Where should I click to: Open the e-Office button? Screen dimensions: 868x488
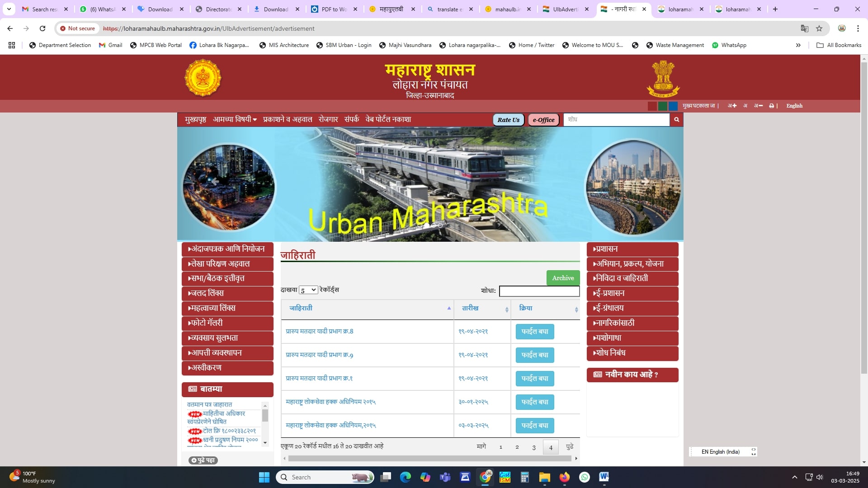click(x=543, y=120)
